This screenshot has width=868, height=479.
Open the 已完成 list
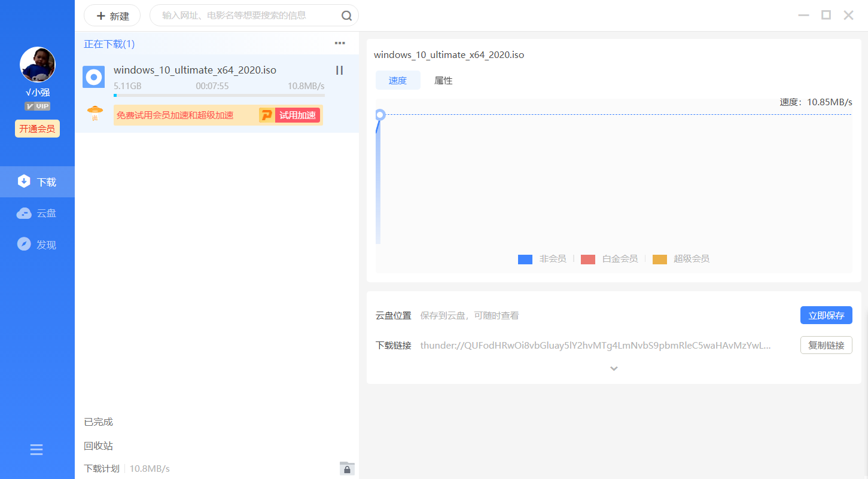98,422
